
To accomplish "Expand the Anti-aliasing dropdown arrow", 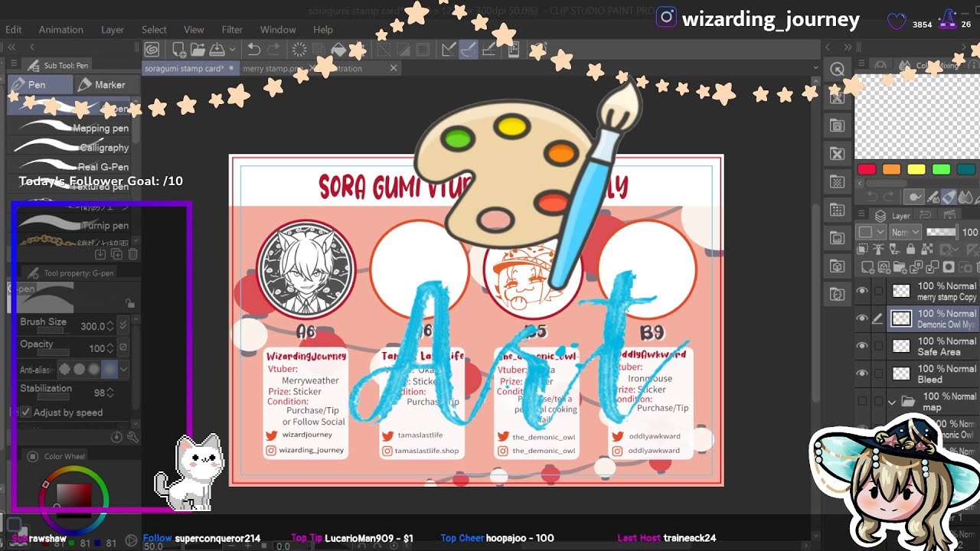I will [x=124, y=369].
